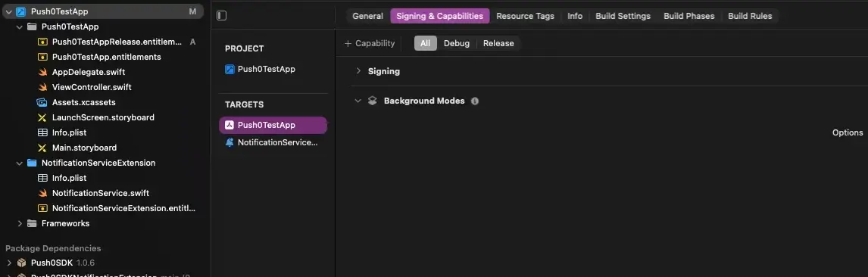Click the Push0TestApp.entitlements file icon

42,57
